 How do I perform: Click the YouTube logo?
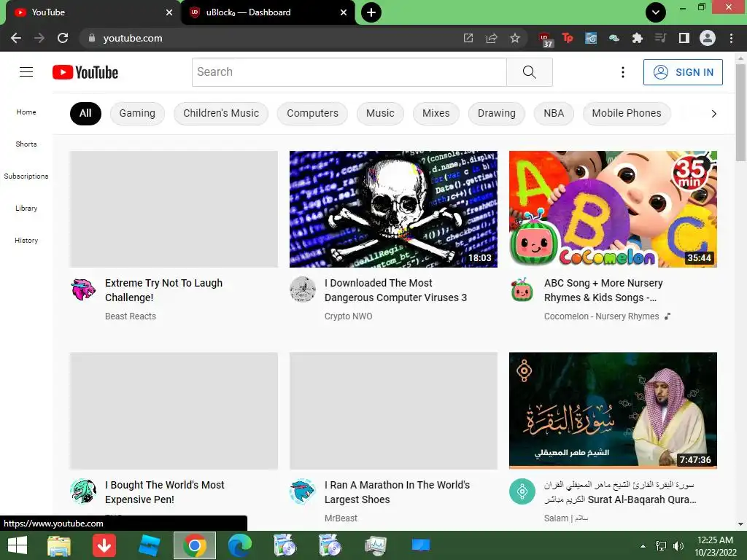click(x=85, y=72)
